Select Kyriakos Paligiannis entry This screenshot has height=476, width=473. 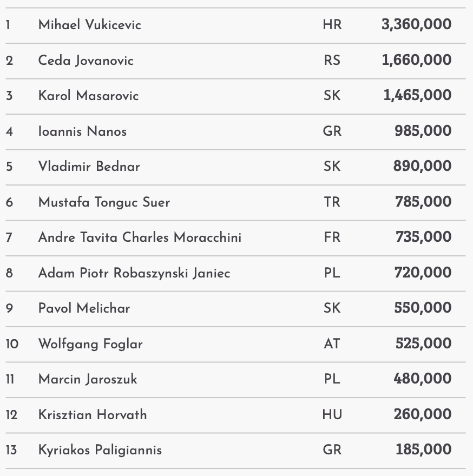tap(100, 450)
